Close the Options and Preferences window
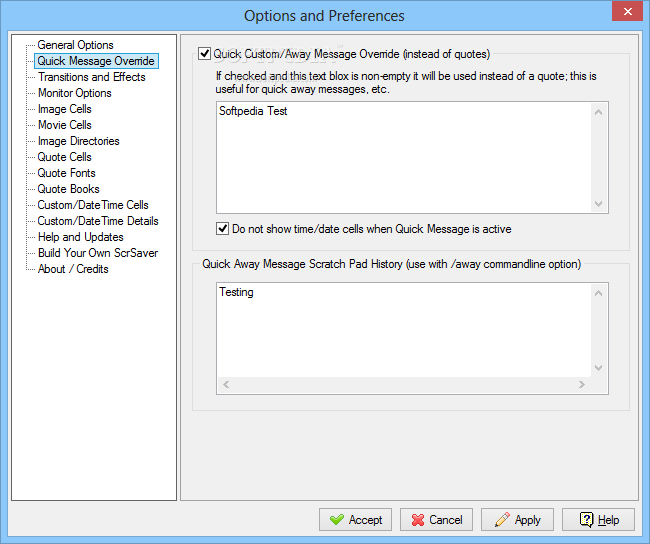 pos(628,11)
